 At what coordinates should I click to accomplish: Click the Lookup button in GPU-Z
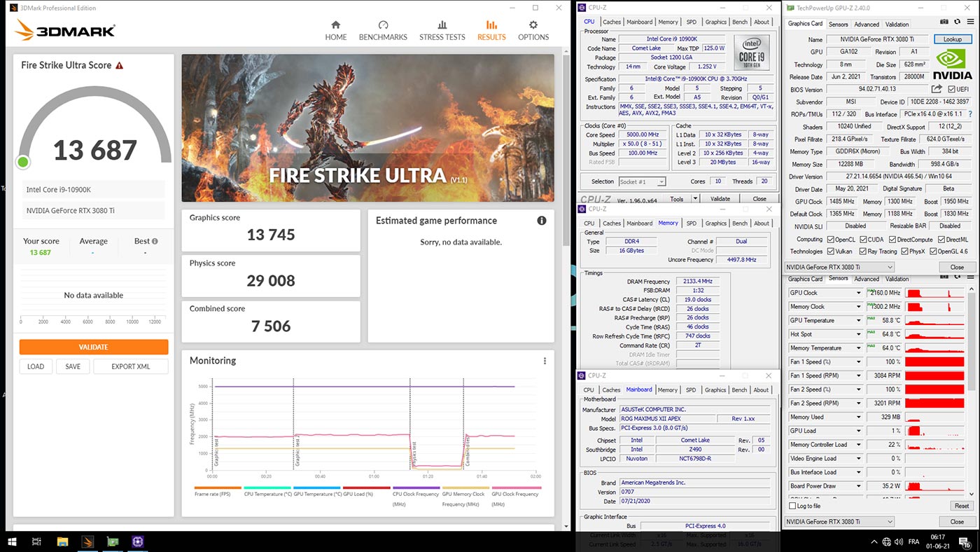point(953,39)
